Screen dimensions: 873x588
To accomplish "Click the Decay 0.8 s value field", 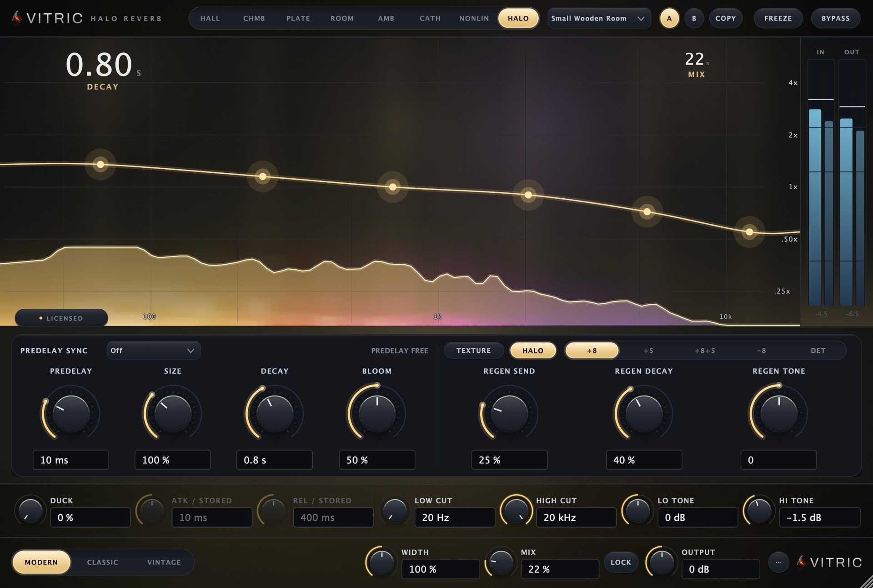I will tap(275, 460).
